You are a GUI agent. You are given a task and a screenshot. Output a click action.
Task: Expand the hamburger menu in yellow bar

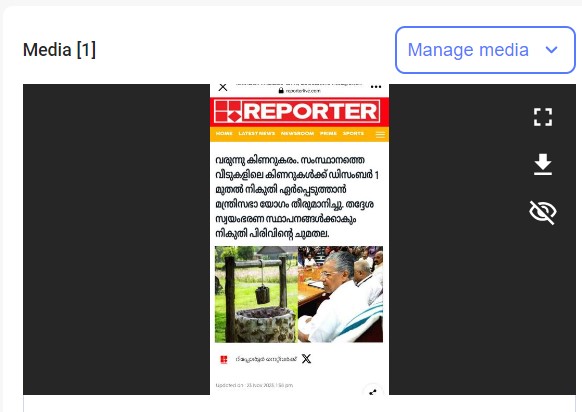[380, 134]
